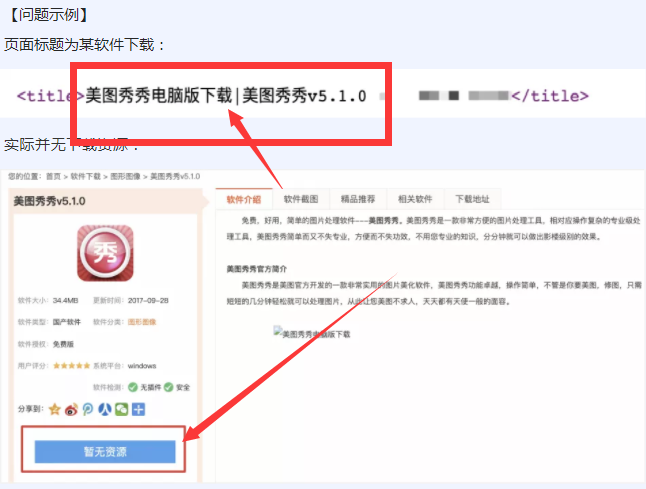Click the 分享到 label
The width and height of the screenshot is (646, 489).
click(31, 409)
